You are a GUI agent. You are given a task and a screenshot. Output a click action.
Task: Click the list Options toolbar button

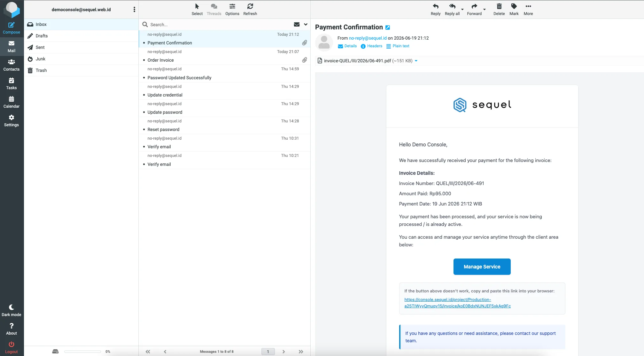(x=232, y=10)
